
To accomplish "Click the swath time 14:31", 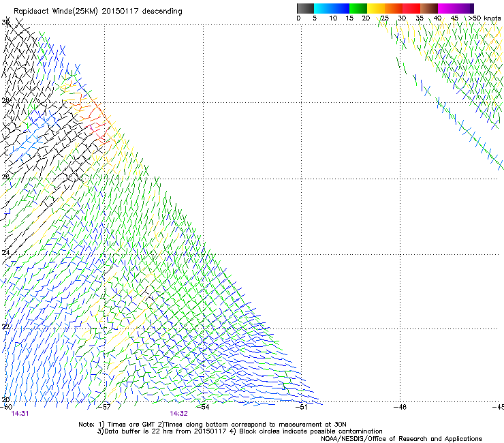I will point(20,414).
